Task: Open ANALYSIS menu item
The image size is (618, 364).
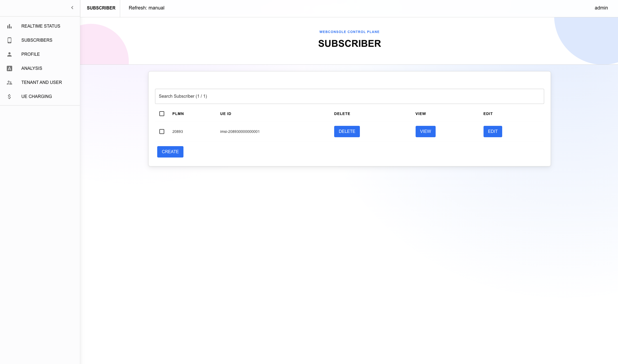Action: coord(40,68)
